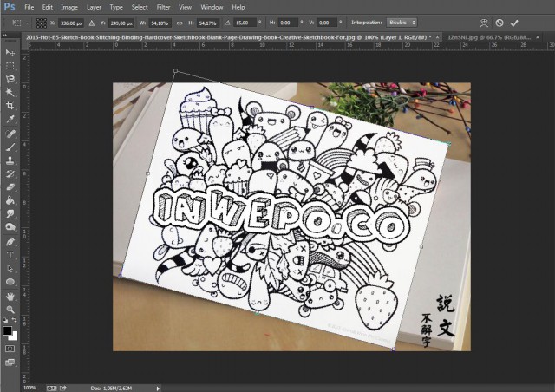This screenshot has width=555, height=392.
Task: Activate the Crop tool
Action: 10,105
